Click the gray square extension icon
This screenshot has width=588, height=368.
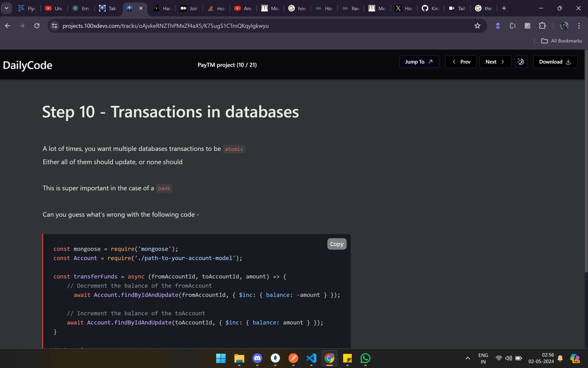click(527, 25)
